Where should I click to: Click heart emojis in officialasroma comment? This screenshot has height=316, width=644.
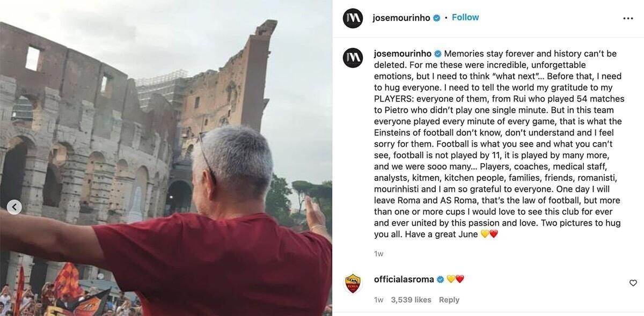[455, 279]
